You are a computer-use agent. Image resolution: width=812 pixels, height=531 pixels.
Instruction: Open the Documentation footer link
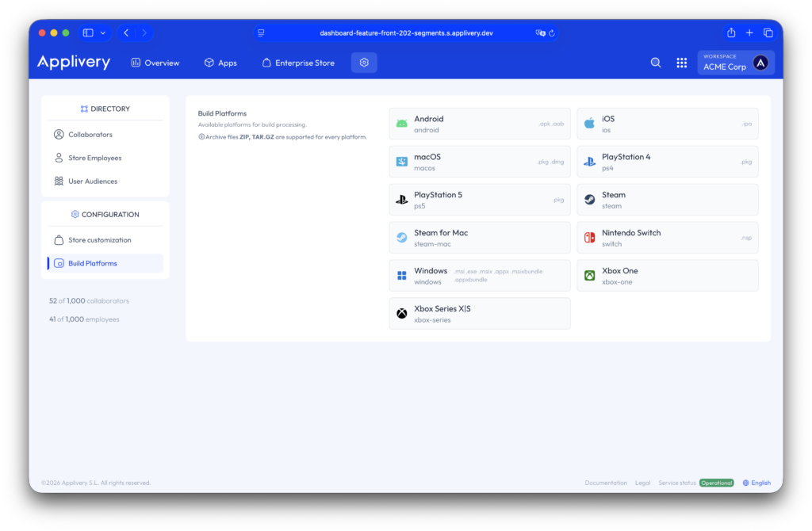tap(606, 483)
